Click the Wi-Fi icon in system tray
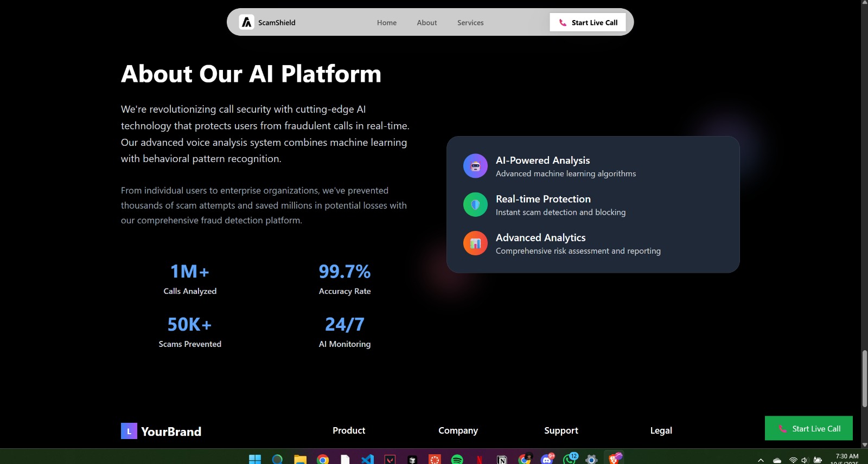 (793, 460)
